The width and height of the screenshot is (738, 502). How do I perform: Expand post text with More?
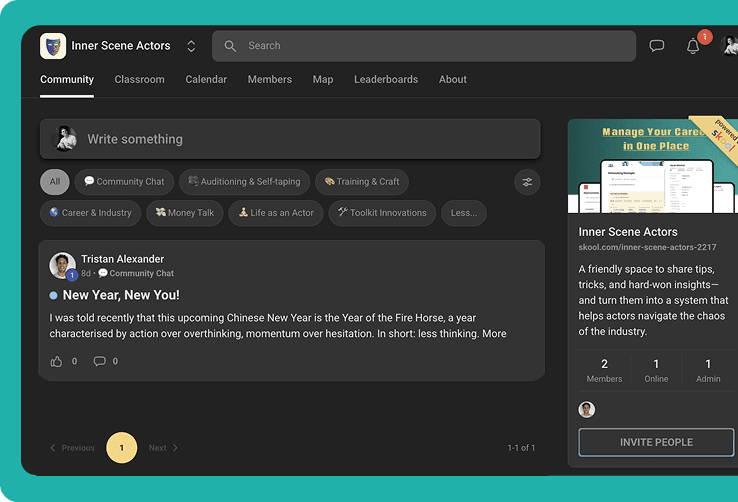(x=494, y=334)
